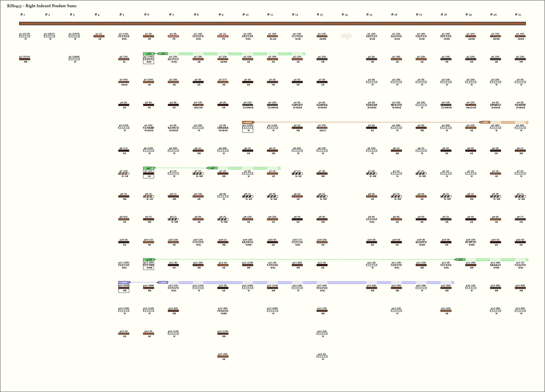Click the green →p67 sum tag
Screen dimensions: 545x392
pos(148,168)
